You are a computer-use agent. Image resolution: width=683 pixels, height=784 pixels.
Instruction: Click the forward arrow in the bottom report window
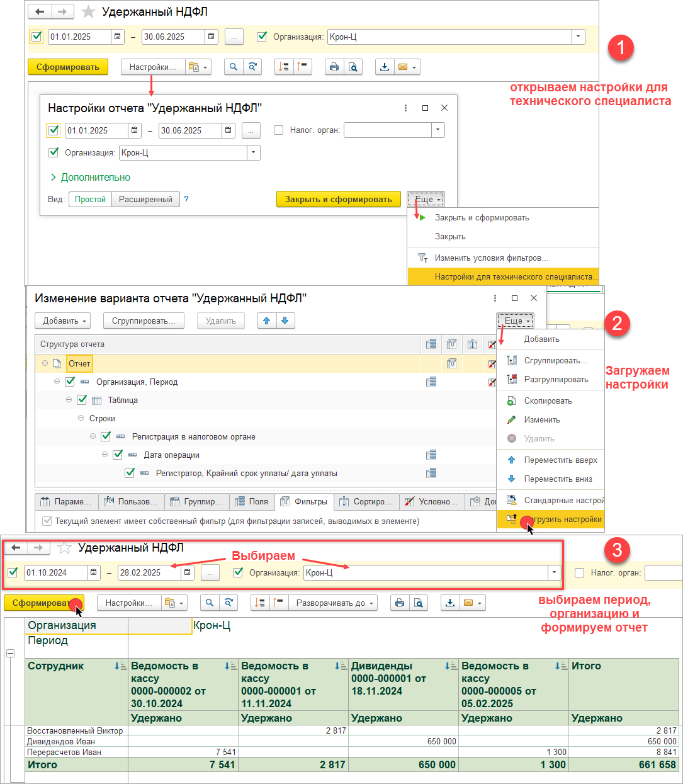(x=38, y=547)
